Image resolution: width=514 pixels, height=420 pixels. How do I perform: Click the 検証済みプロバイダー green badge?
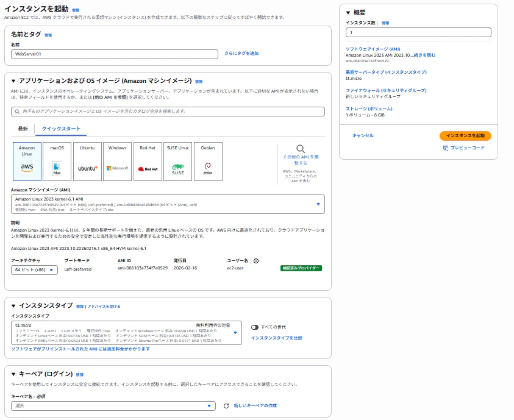301,268
